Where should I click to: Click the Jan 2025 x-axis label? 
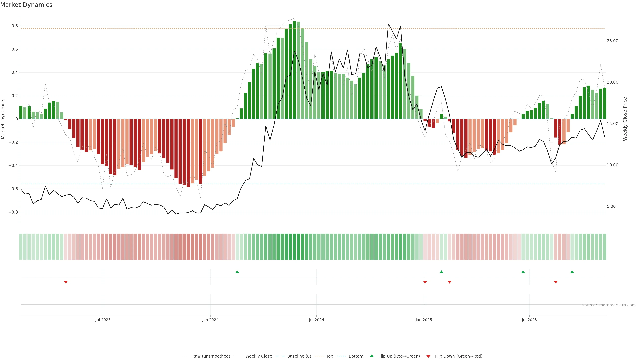[x=423, y=320]
